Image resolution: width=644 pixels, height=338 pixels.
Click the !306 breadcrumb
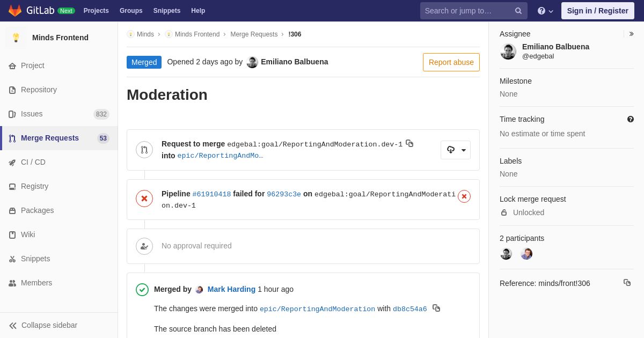tap(295, 34)
